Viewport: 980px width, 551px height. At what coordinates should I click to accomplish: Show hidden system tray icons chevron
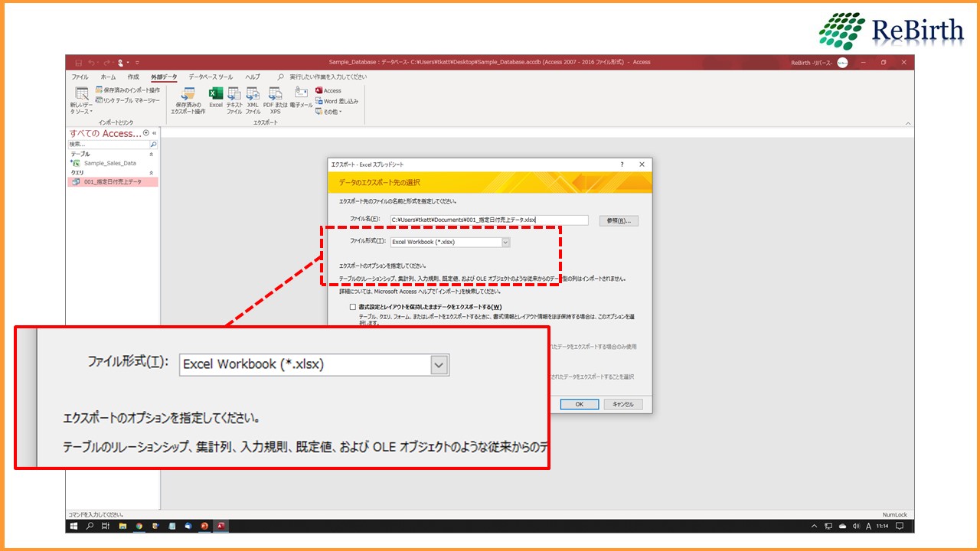[x=814, y=527]
